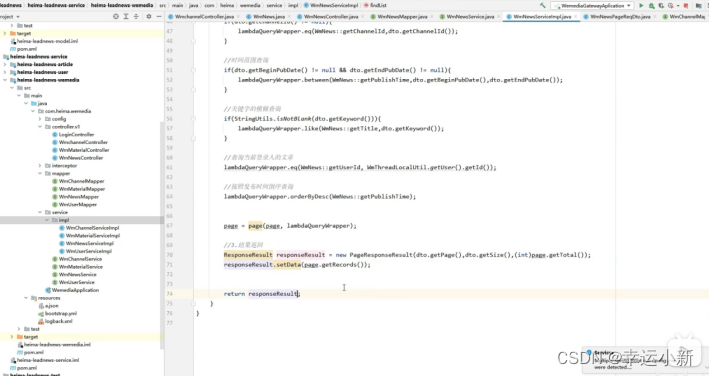Toggle fold marker at line 48
Viewport: 709px width, 376px height.
194,41
